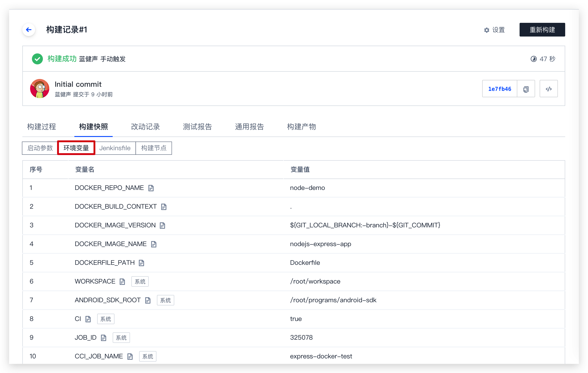Click the variable name DOCKER_REPO_NAME
Viewport: 588px width, 373px height.
[x=109, y=188]
